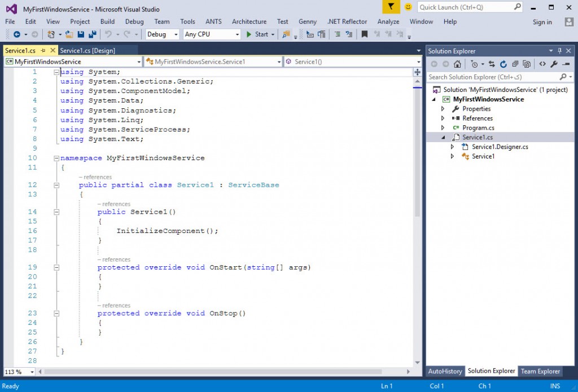Expand the References node in the tree

pyautogui.click(x=443, y=118)
